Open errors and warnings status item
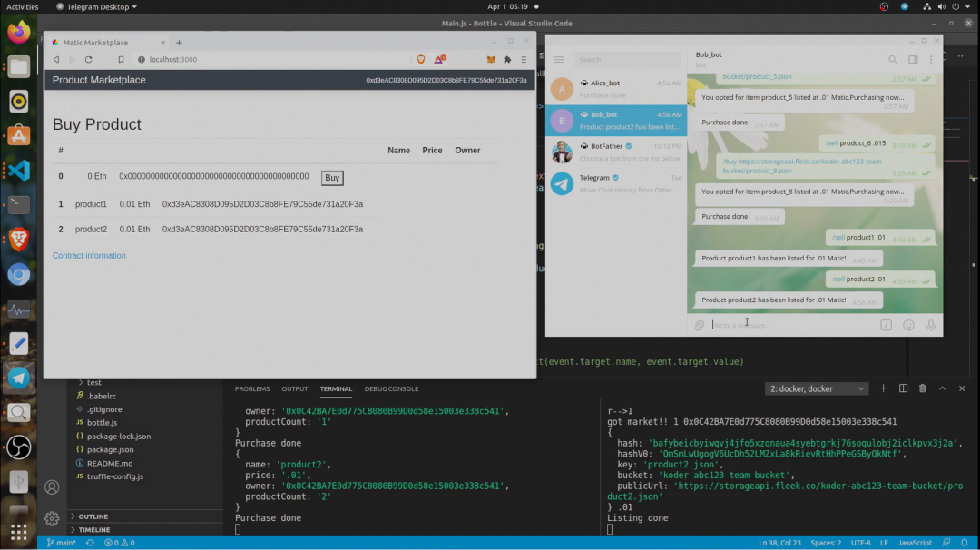Screen dimensions: 980x550 point(120,543)
